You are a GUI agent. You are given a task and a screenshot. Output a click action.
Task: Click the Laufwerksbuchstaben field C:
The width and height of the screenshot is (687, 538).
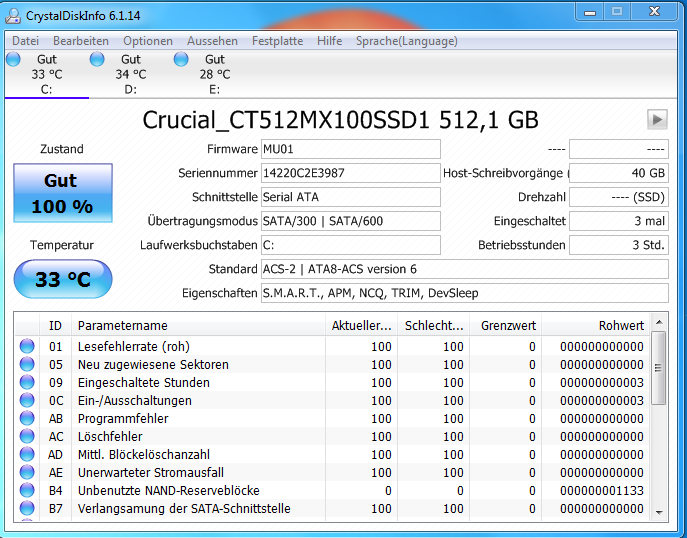pyautogui.click(x=351, y=245)
